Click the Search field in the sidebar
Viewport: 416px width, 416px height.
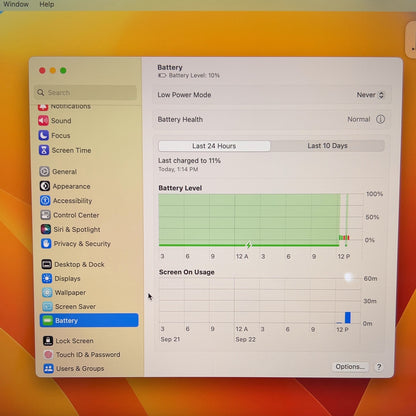pyautogui.click(x=85, y=92)
